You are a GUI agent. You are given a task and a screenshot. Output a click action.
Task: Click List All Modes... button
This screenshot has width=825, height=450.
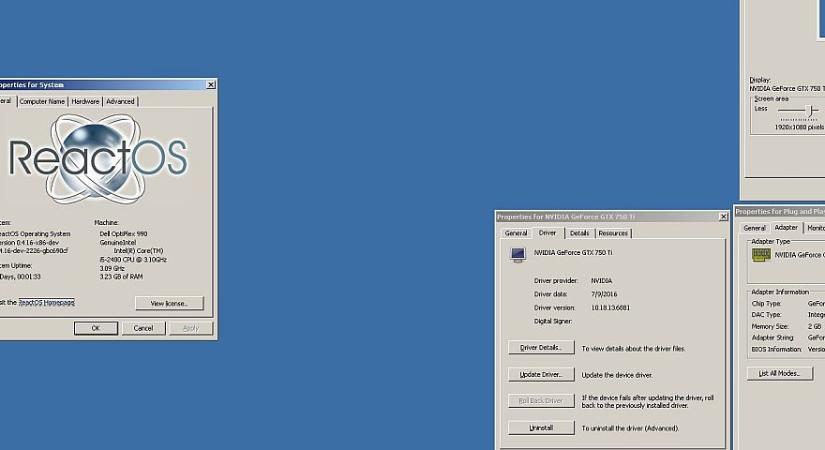tap(780, 373)
